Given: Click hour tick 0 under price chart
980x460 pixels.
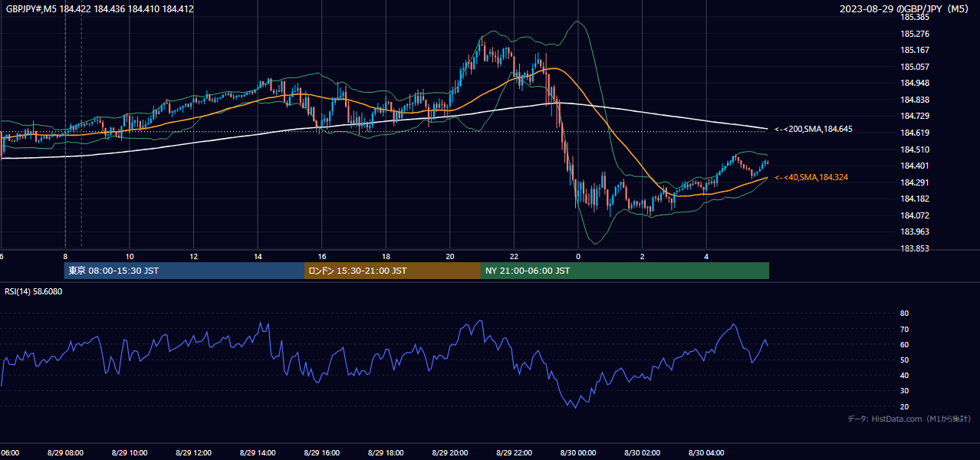Looking at the screenshot, I should click(578, 256).
